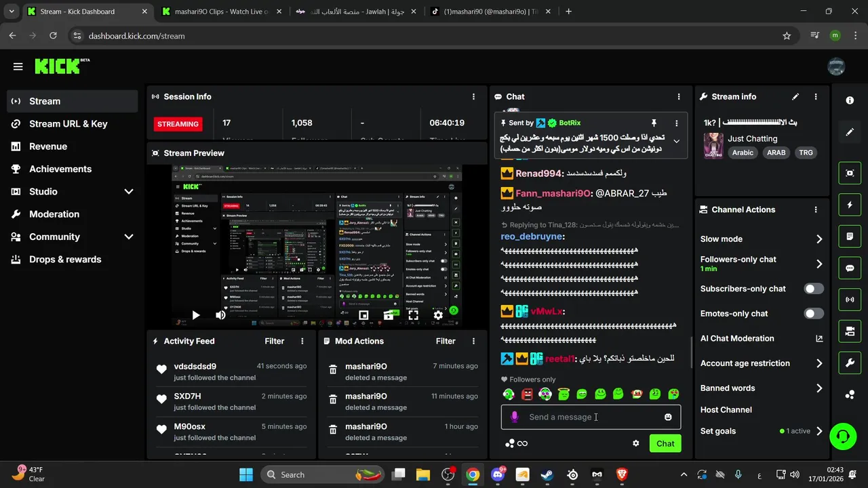868x488 pixels.
Task: Play the stream preview video
Action: pos(195,315)
